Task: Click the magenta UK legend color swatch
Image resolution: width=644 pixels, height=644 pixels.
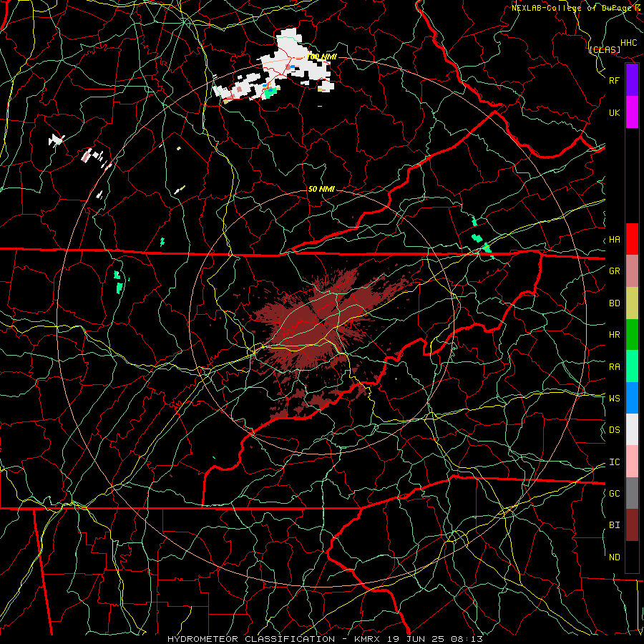Action: coord(632,112)
